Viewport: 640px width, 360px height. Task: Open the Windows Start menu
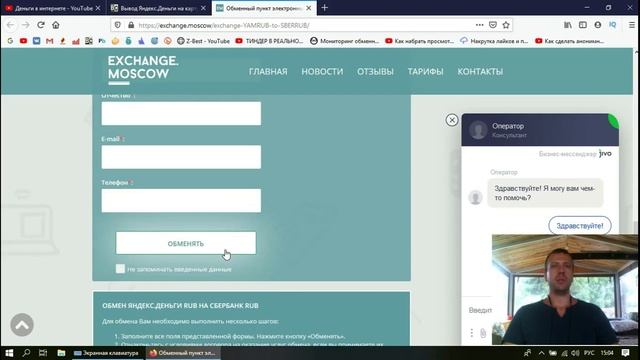click(9, 353)
